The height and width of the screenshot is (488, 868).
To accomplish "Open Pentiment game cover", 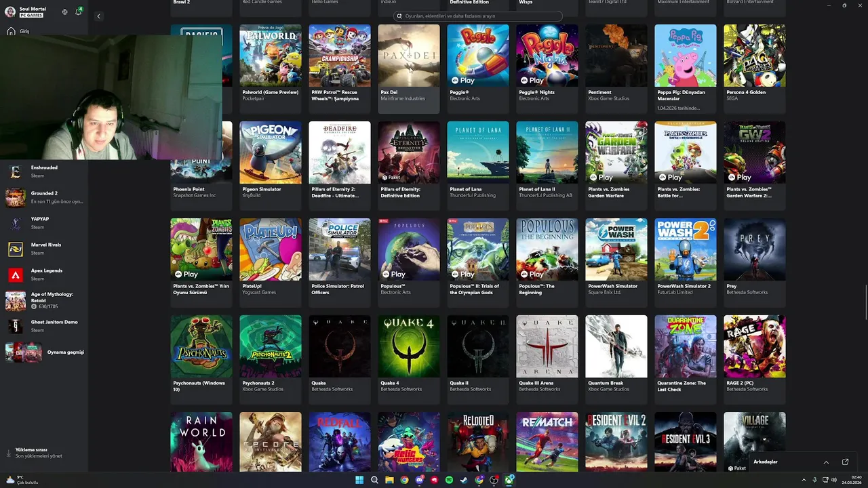I will 616,56.
